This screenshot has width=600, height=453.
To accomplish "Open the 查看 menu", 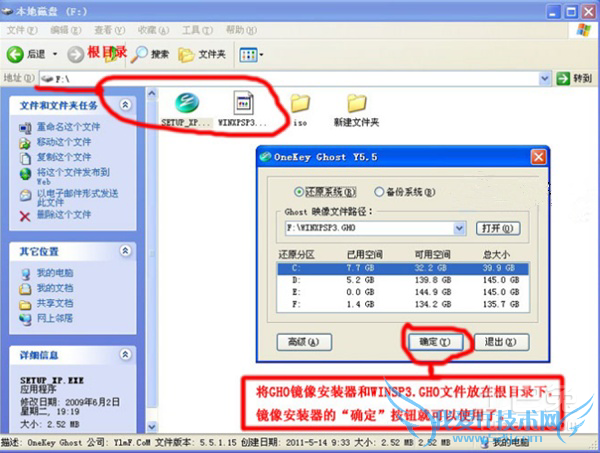I will (110, 30).
